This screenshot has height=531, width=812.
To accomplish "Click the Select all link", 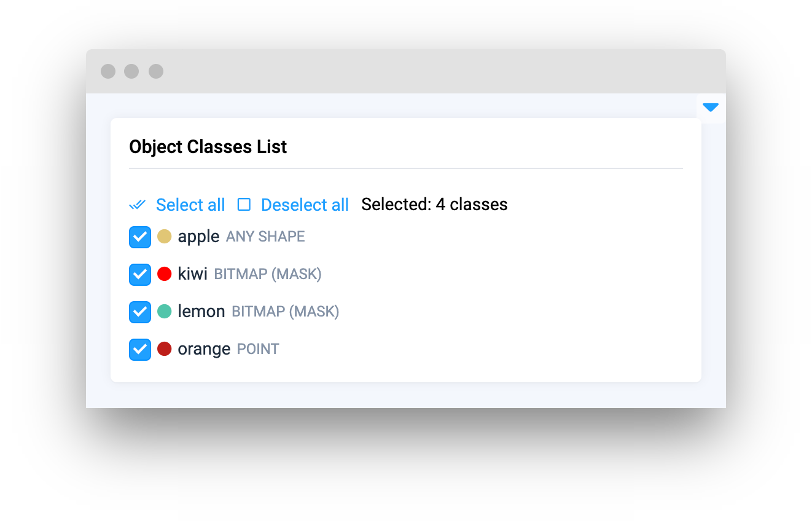I will [x=190, y=205].
